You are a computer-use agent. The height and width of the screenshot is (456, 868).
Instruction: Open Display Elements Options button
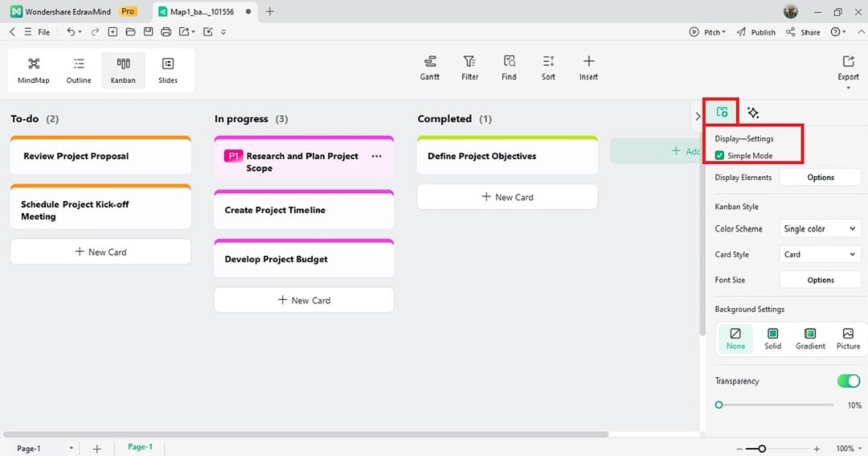tap(820, 177)
